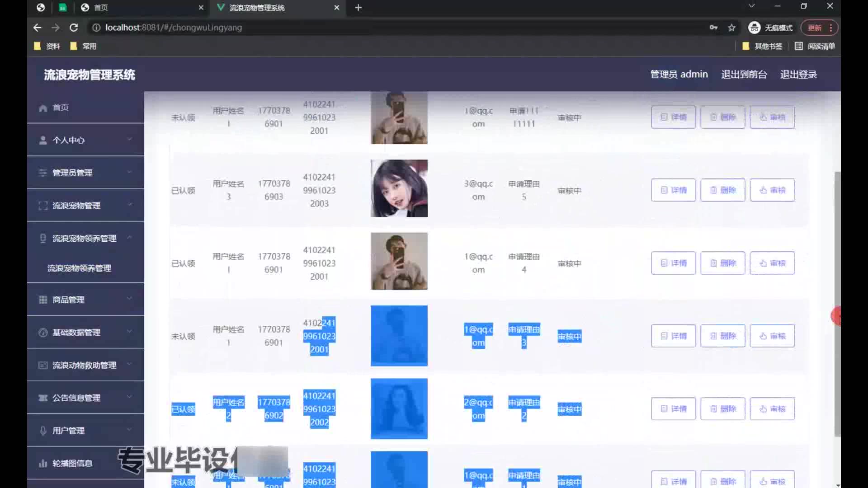This screenshot has width=868, height=488.
Task: Click 详情 in the 申请理由 4 row
Action: (x=673, y=263)
